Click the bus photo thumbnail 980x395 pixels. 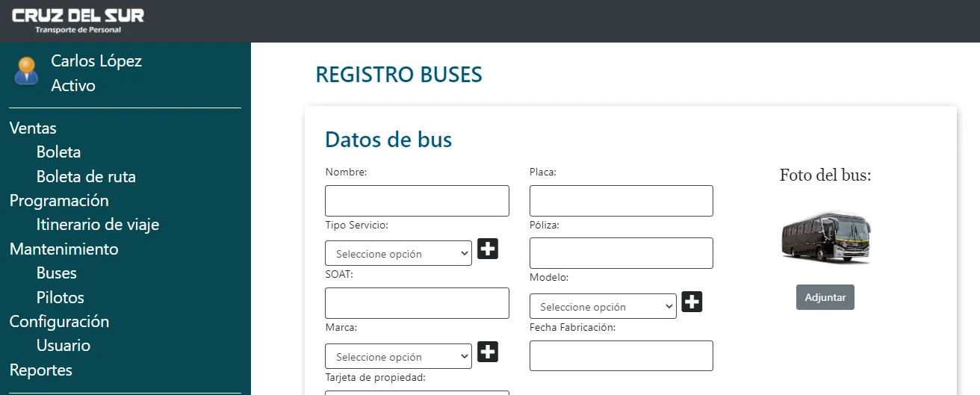click(x=826, y=237)
